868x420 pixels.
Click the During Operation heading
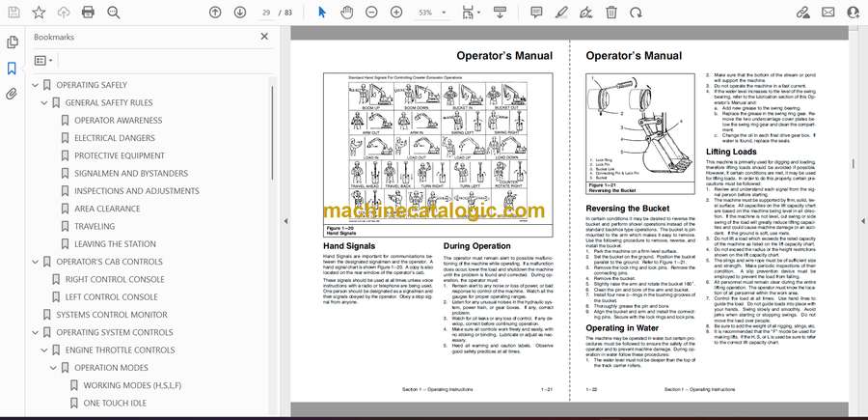point(476,246)
